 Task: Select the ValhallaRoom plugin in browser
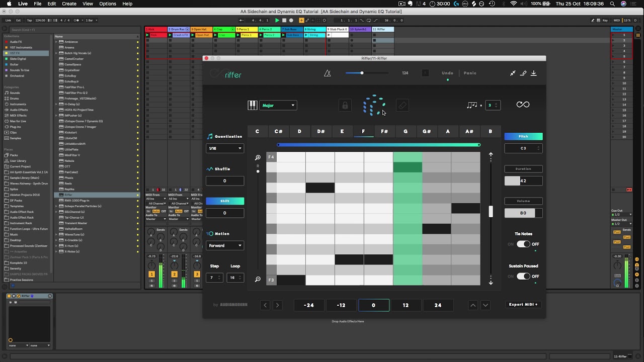pos(73,229)
